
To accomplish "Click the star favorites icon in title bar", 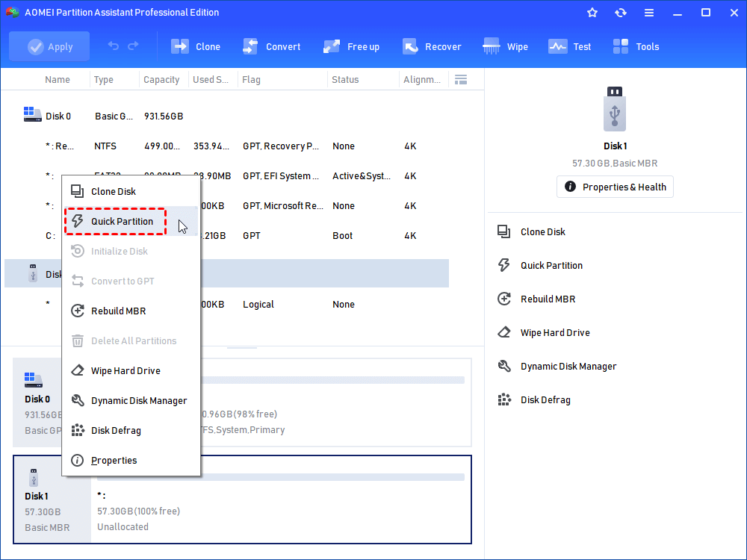I will 592,13.
